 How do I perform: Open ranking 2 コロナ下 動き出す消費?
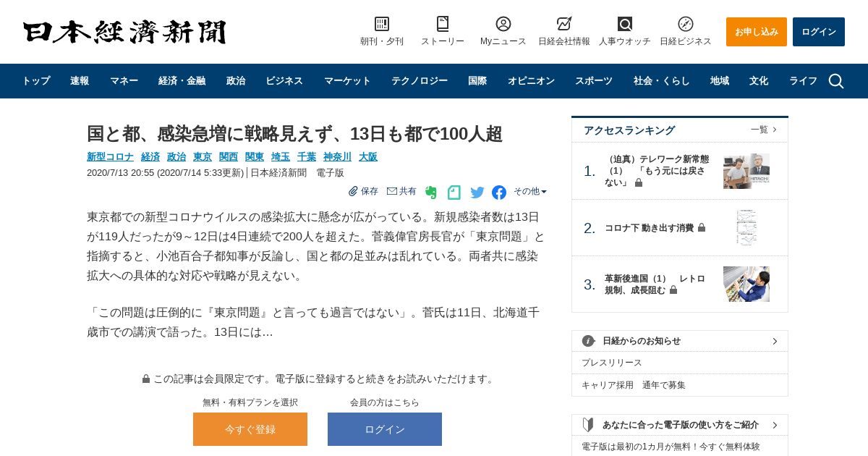point(649,228)
